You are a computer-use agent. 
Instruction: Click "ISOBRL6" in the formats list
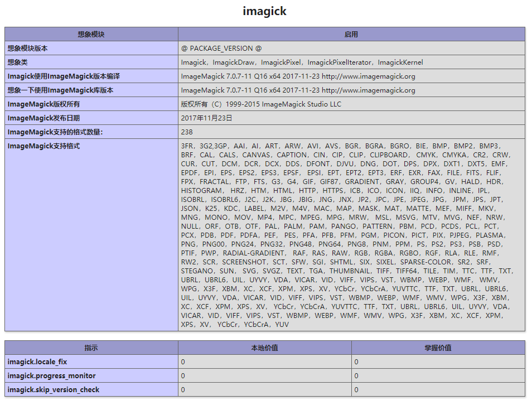[225, 199]
